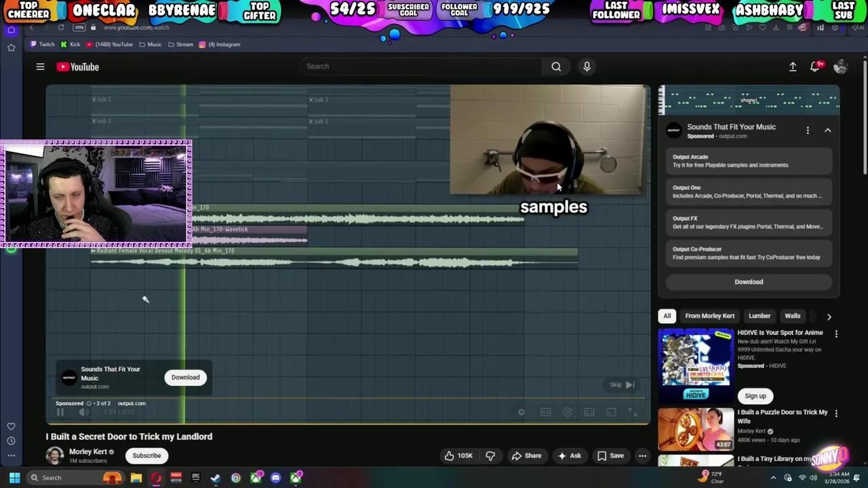The height and width of the screenshot is (488, 868).
Task: Select the From Morley Kert chip
Action: tap(709, 316)
